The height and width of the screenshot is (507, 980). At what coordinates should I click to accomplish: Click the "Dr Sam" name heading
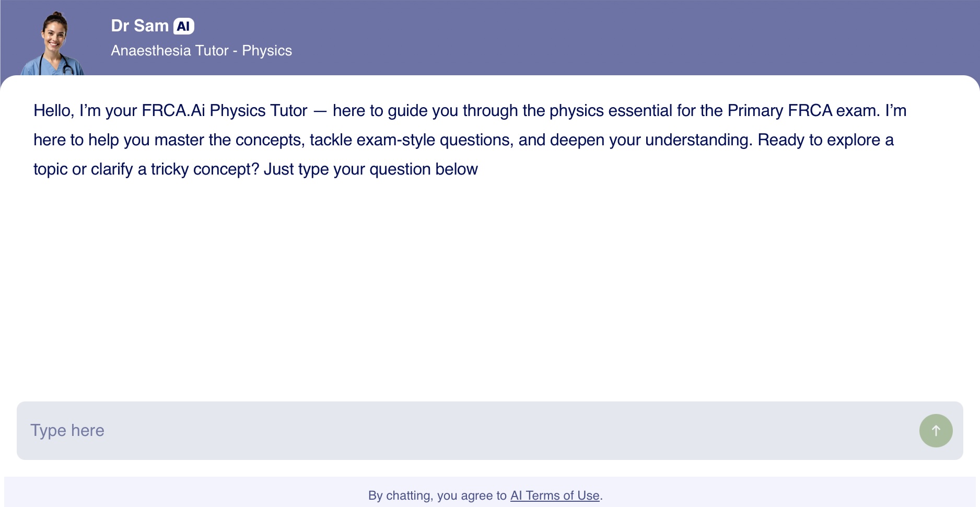tap(139, 26)
